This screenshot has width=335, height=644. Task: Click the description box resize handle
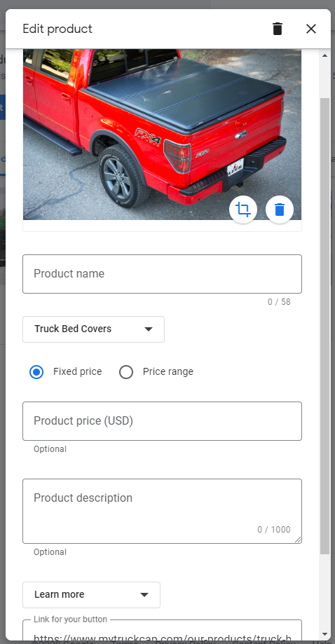(298, 540)
